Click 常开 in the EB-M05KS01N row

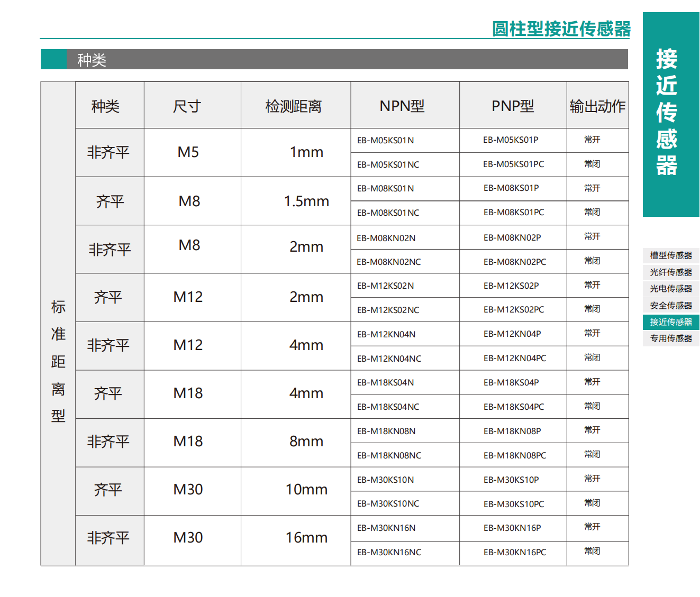[592, 140]
